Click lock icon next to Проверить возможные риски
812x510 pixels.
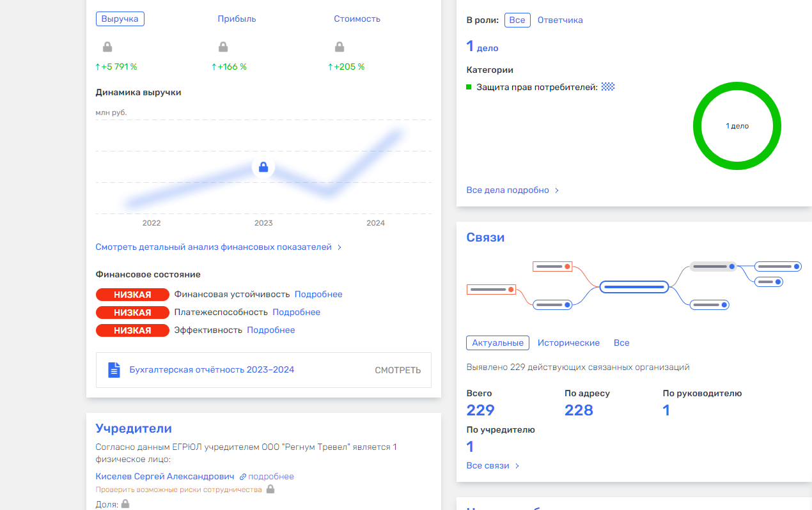[270, 490]
